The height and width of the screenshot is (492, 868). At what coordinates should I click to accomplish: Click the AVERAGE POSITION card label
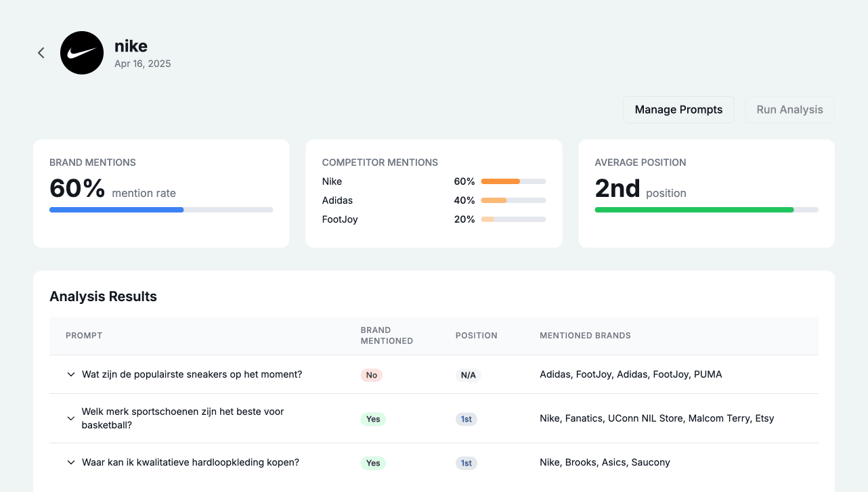(x=641, y=162)
